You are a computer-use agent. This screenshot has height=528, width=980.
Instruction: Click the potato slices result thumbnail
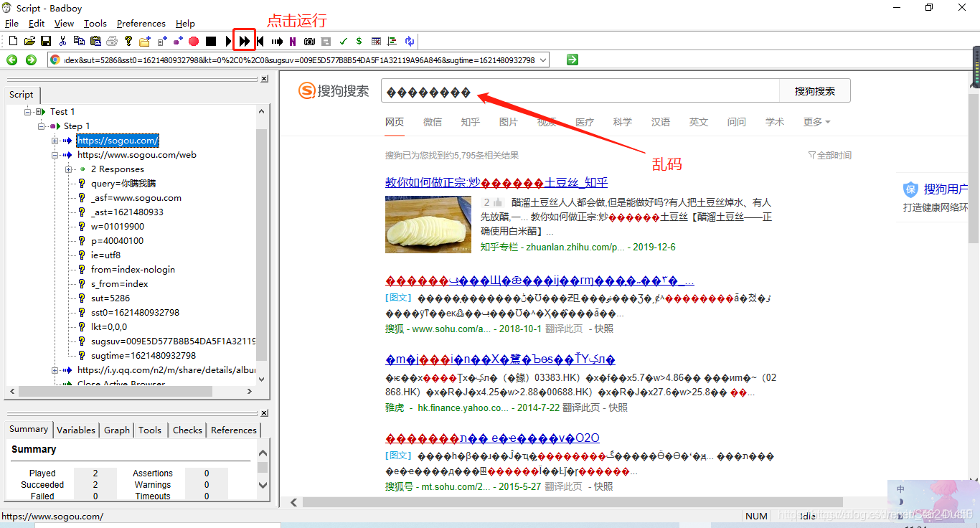click(428, 225)
